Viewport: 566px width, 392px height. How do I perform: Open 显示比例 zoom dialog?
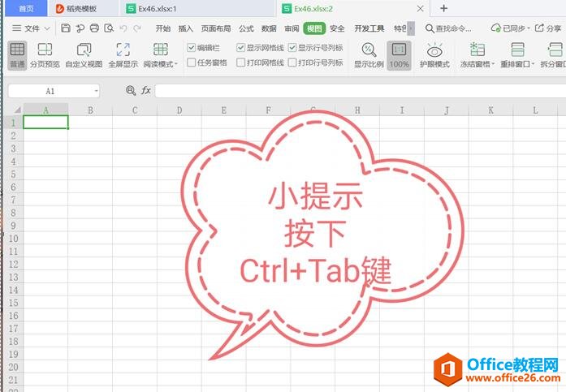pos(369,55)
